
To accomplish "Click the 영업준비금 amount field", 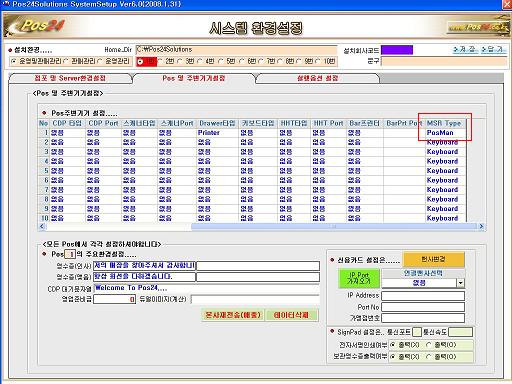I will pyautogui.click(x=114, y=299).
